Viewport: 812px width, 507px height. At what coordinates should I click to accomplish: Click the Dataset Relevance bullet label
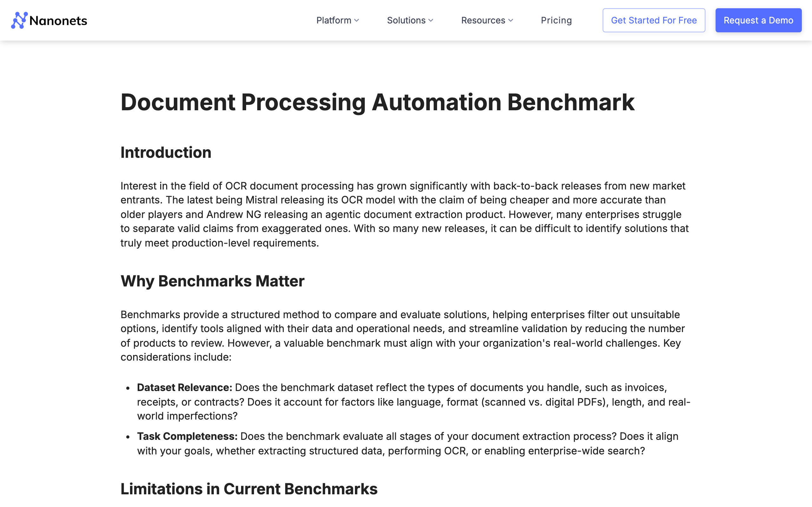[184, 388]
